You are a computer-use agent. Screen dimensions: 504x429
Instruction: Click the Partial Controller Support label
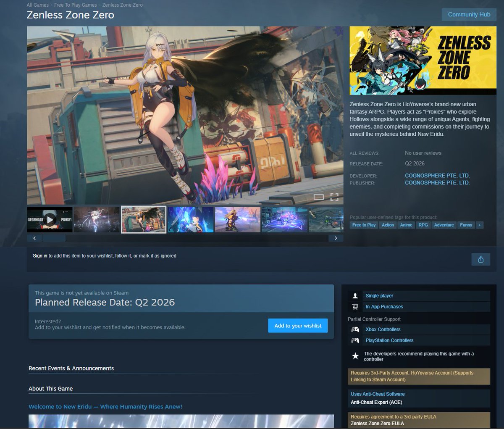click(x=374, y=319)
